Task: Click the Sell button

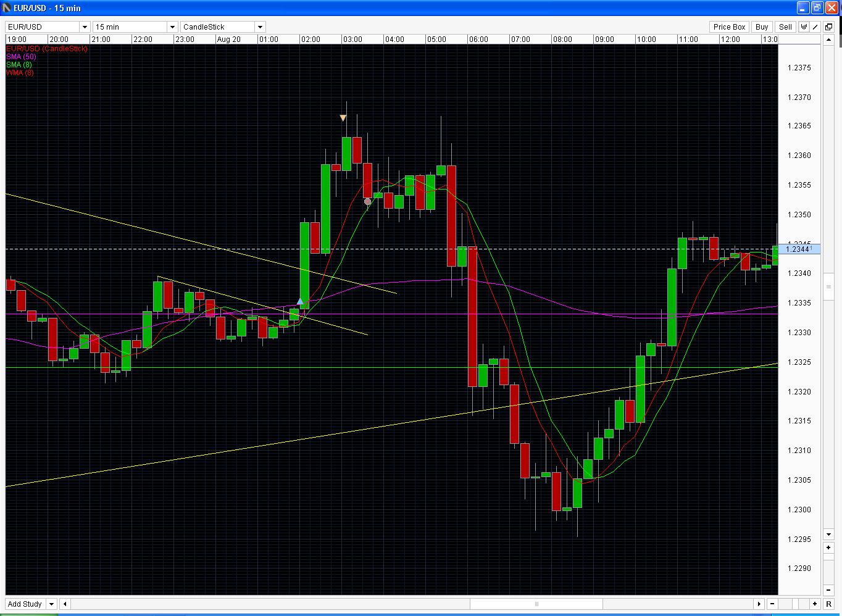Action: point(785,27)
